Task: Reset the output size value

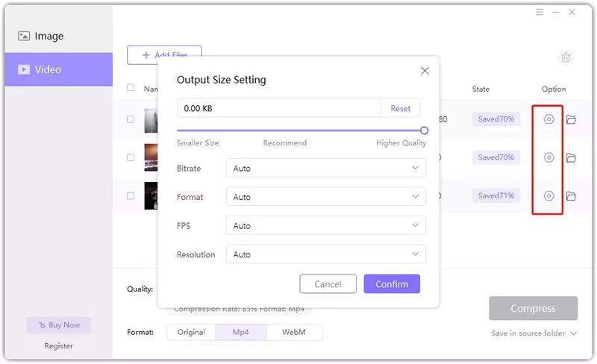Action: [401, 108]
